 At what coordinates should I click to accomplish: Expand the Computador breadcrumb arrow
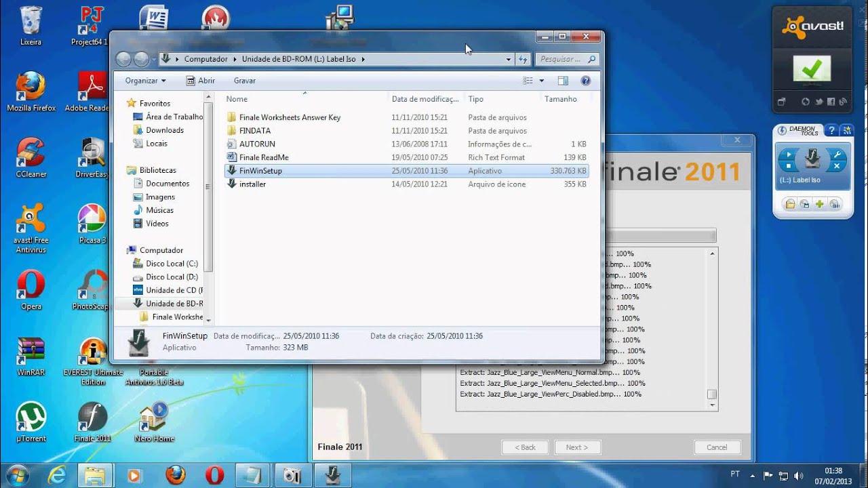click(235, 59)
